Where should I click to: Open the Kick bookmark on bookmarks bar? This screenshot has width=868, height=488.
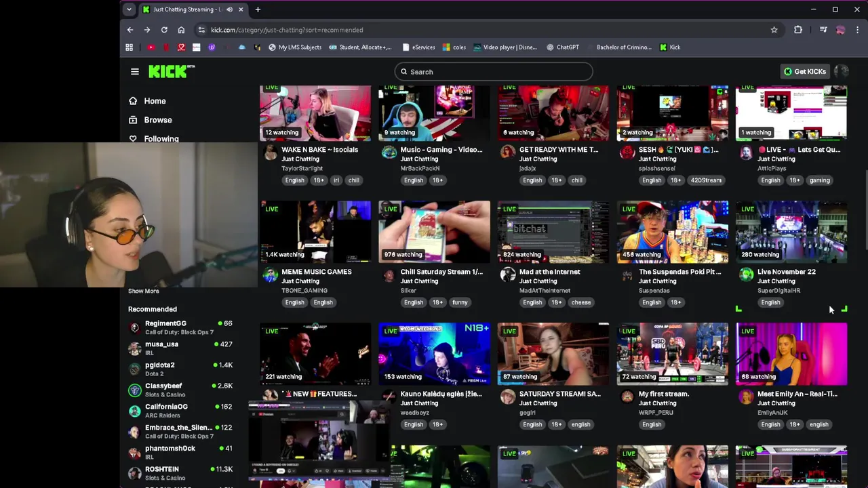pyautogui.click(x=670, y=47)
